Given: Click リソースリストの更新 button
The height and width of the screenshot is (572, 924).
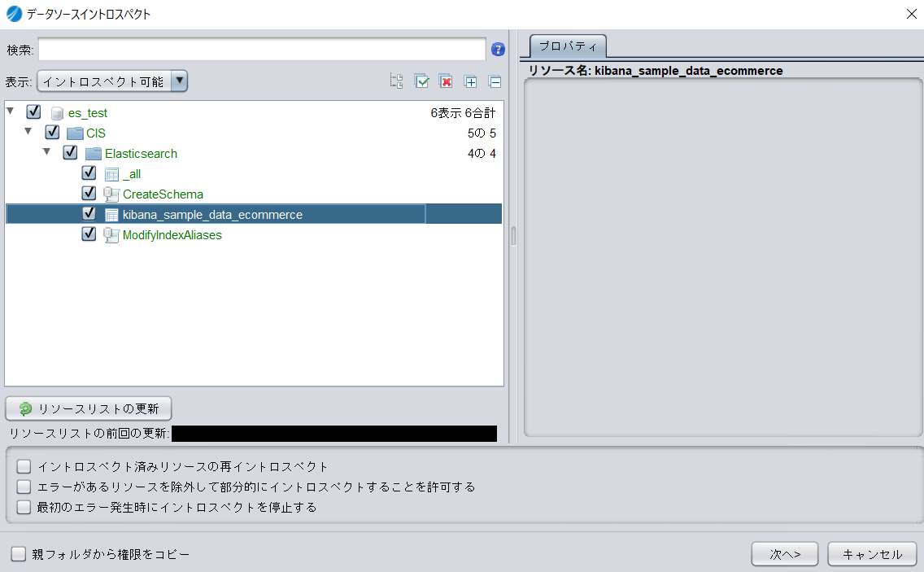Looking at the screenshot, I should click(x=89, y=408).
